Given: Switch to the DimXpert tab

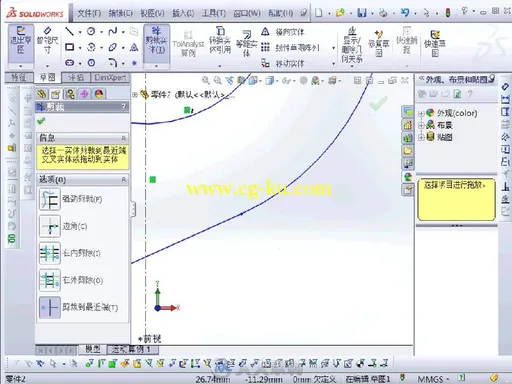Looking at the screenshot, I should point(110,78).
